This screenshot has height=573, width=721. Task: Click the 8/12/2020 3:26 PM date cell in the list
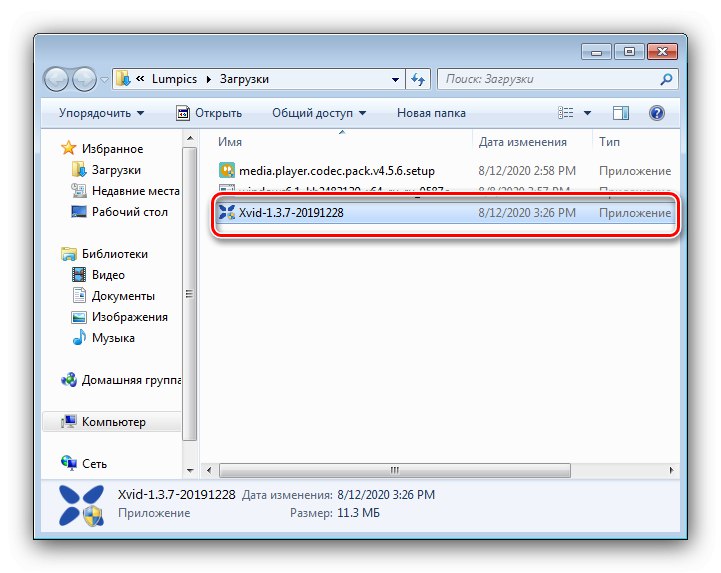[x=527, y=213]
